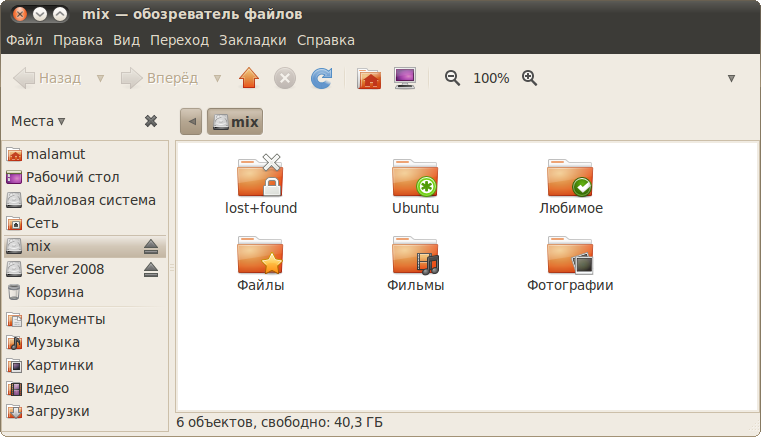Minimize the file browser window
Image resolution: width=761 pixels, height=437 pixels.
tap(40, 14)
